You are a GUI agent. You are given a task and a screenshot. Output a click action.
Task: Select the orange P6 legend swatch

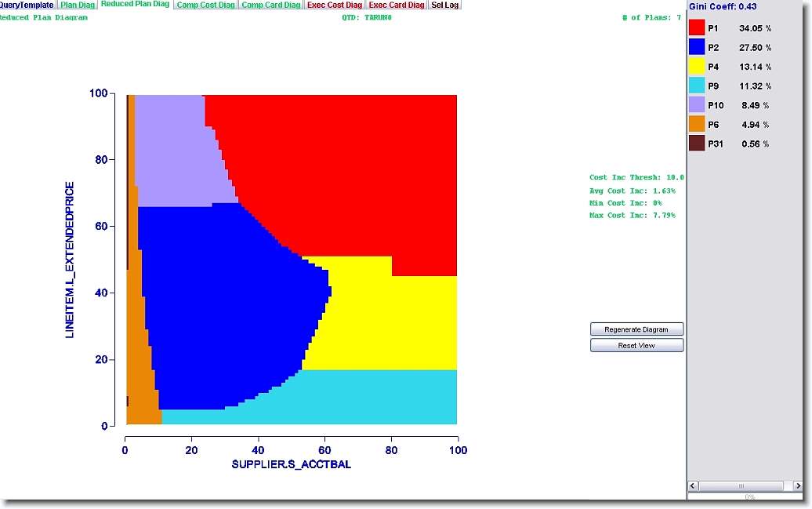pyautogui.click(x=697, y=124)
